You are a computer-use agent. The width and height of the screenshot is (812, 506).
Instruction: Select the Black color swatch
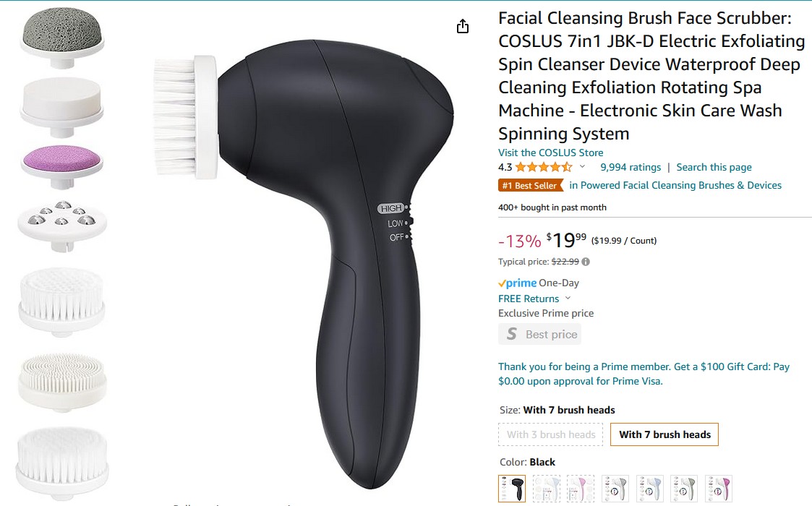[512, 489]
